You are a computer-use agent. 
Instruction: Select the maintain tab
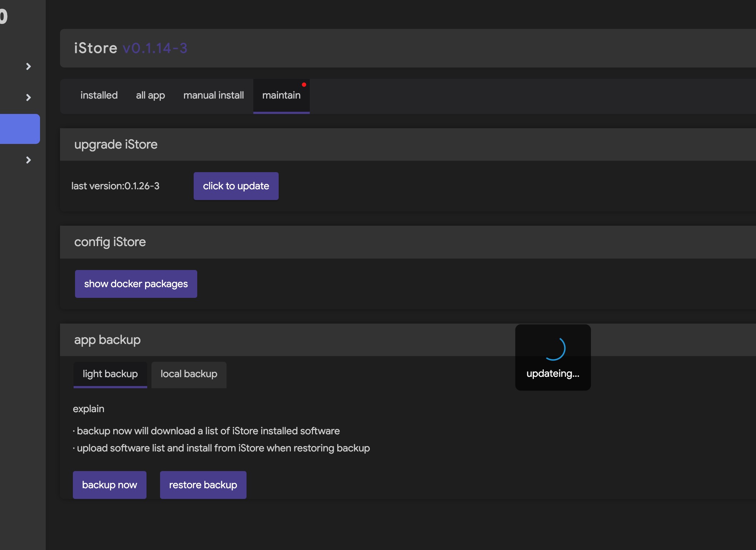[281, 95]
